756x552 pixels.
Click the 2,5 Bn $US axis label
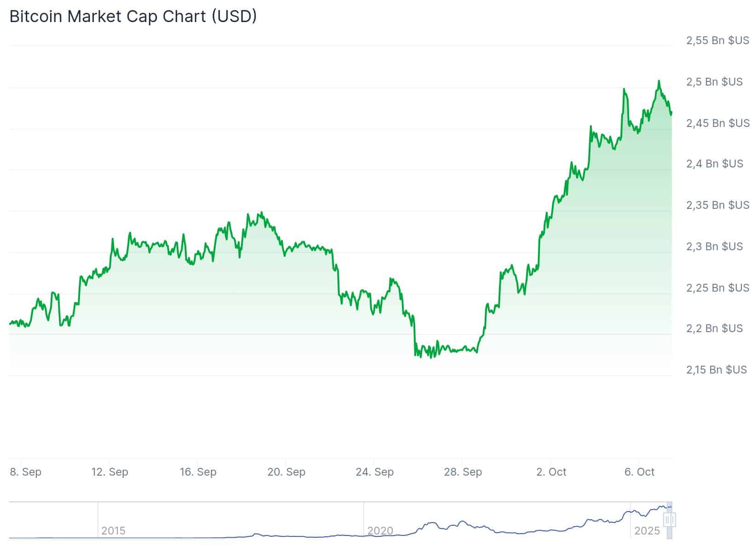(714, 82)
